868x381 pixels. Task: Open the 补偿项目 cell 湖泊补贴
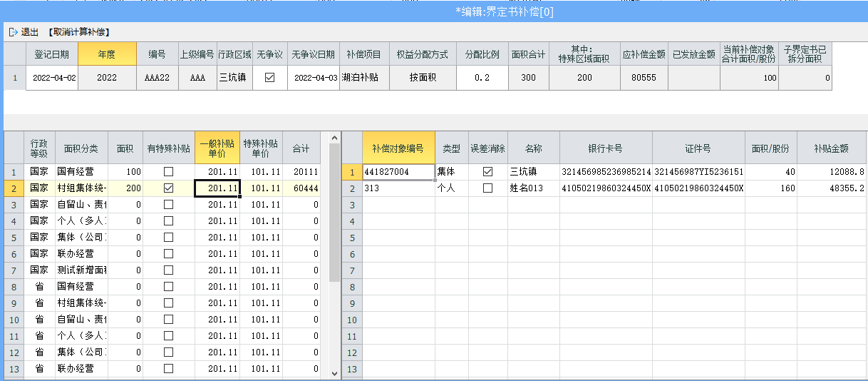point(363,78)
